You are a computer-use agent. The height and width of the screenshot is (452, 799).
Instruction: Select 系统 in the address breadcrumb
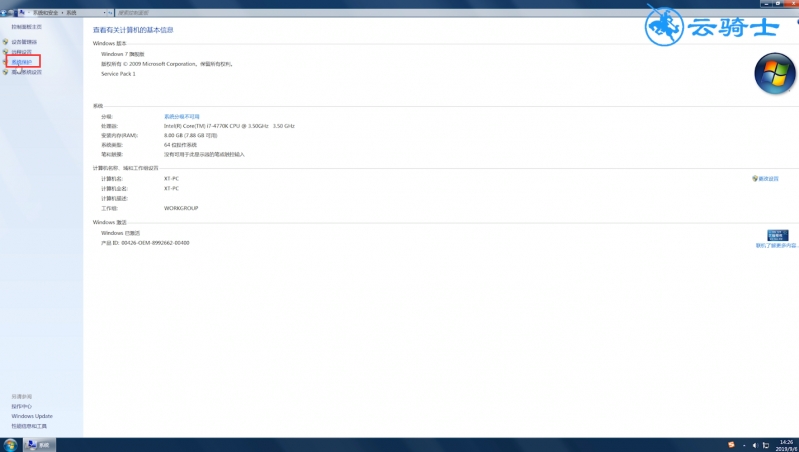click(71, 12)
